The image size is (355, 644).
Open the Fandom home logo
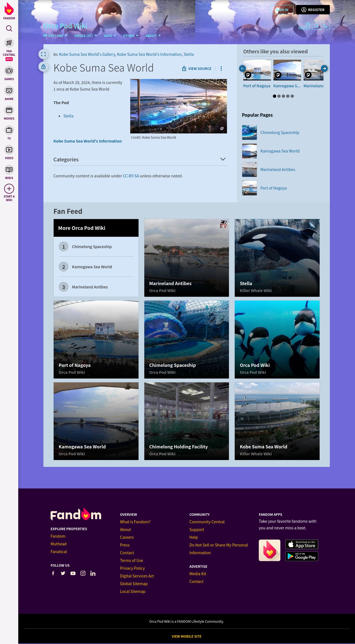click(9, 11)
